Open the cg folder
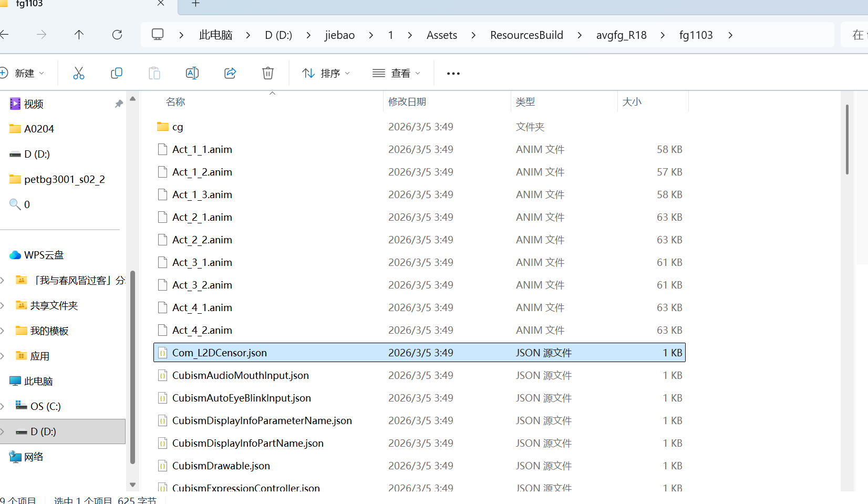The width and height of the screenshot is (868, 504). point(178,127)
